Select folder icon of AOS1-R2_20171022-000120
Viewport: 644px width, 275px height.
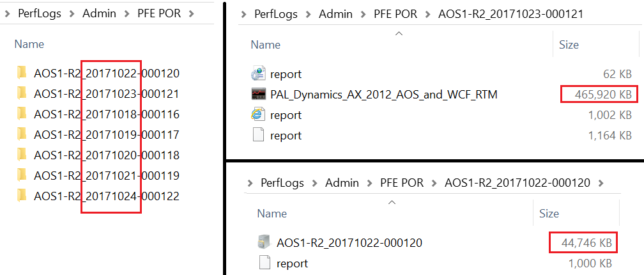click(22, 73)
